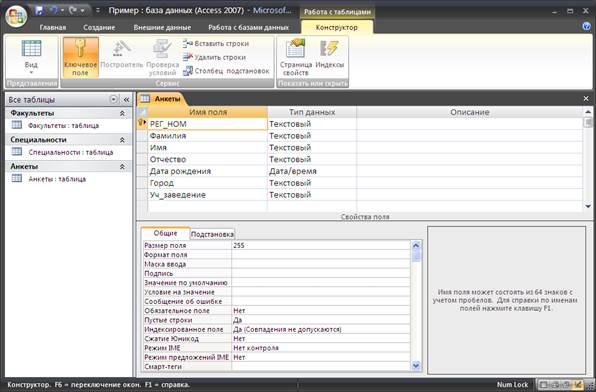The width and height of the screenshot is (596, 392).
Task: Click data type of РЕГ_НОМ
Action: (312, 124)
